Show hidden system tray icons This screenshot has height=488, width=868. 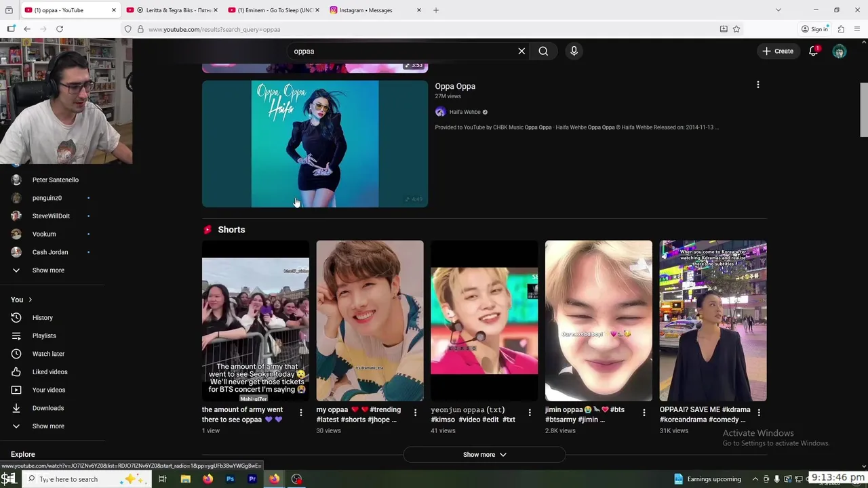[x=755, y=479]
